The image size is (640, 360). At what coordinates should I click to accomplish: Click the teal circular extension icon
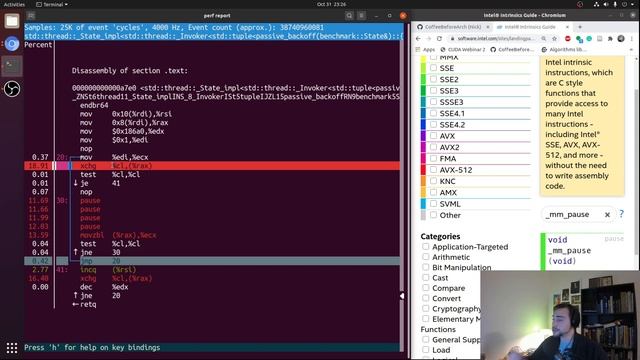(x=589, y=38)
